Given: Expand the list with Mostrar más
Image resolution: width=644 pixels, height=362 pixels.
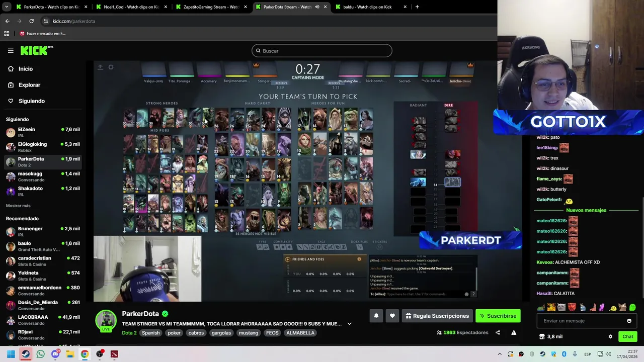Looking at the screenshot, I should 18,206.
